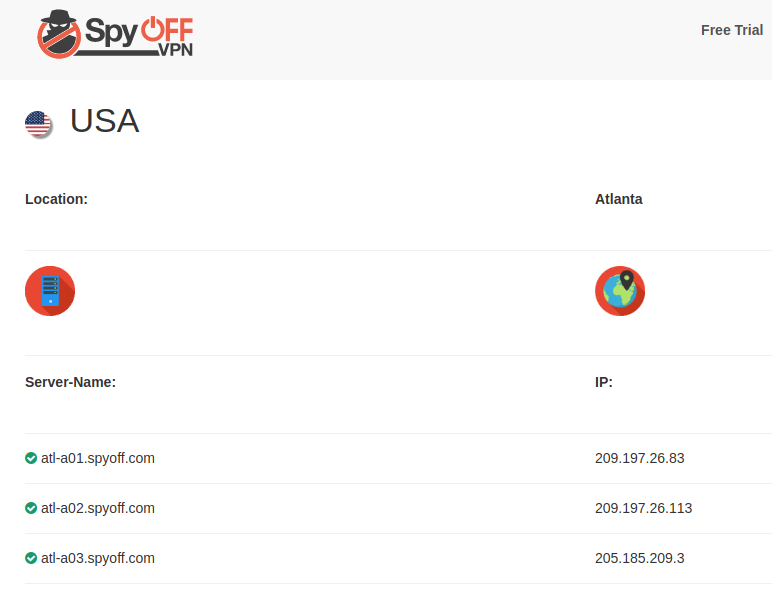Click the USA flag icon
Image resolution: width=772 pixels, height=591 pixels.
[x=38, y=124]
